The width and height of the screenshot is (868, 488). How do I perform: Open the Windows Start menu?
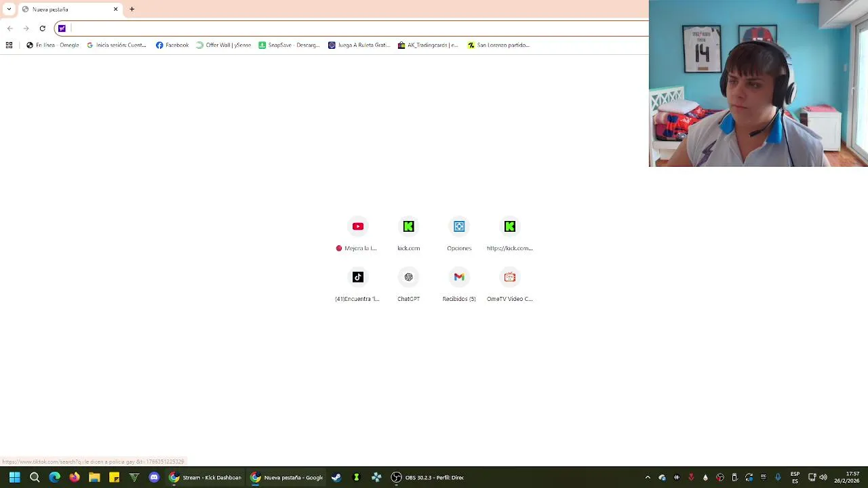[14, 477]
